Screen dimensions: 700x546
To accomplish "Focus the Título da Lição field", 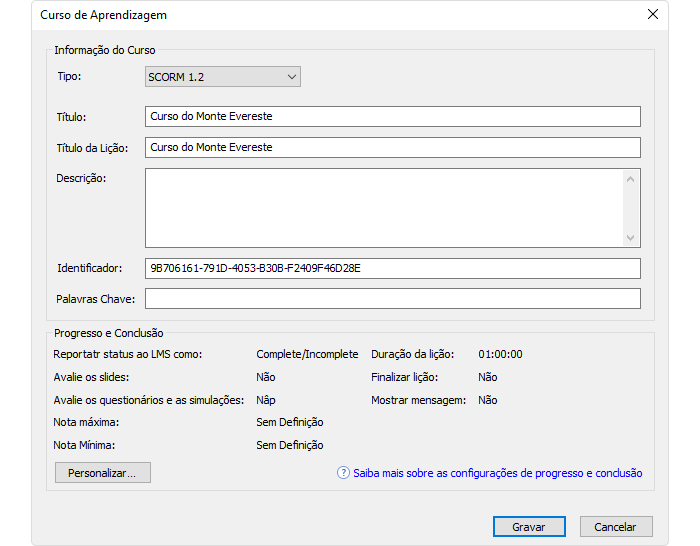I will (x=392, y=147).
